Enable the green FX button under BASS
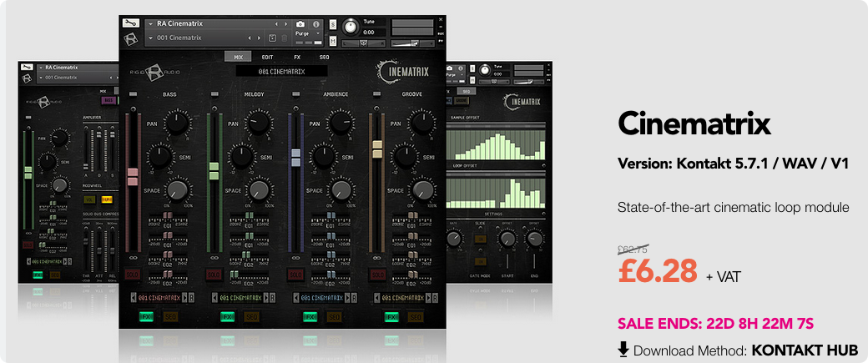The height and width of the screenshot is (363, 868). click(x=147, y=317)
